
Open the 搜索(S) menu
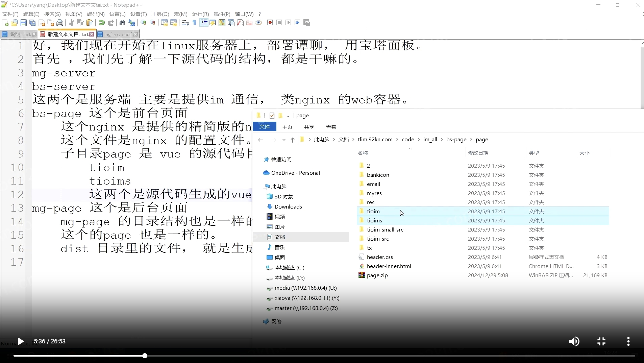(52, 14)
